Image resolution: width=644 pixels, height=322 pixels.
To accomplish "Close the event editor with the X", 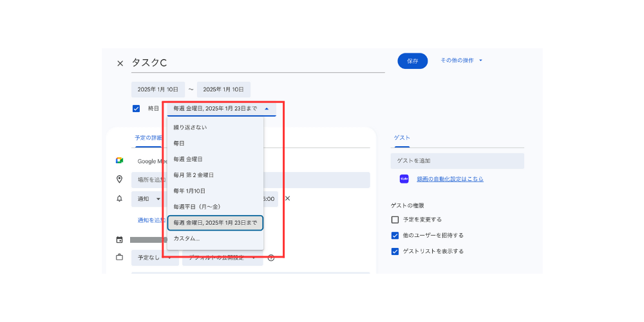I will click(x=120, y=63).
